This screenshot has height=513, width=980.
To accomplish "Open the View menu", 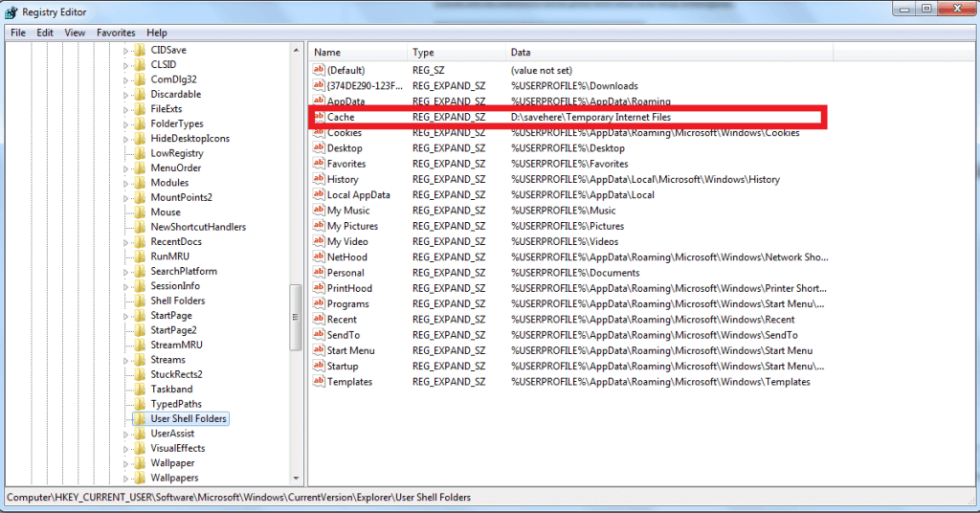I will 75,33.
